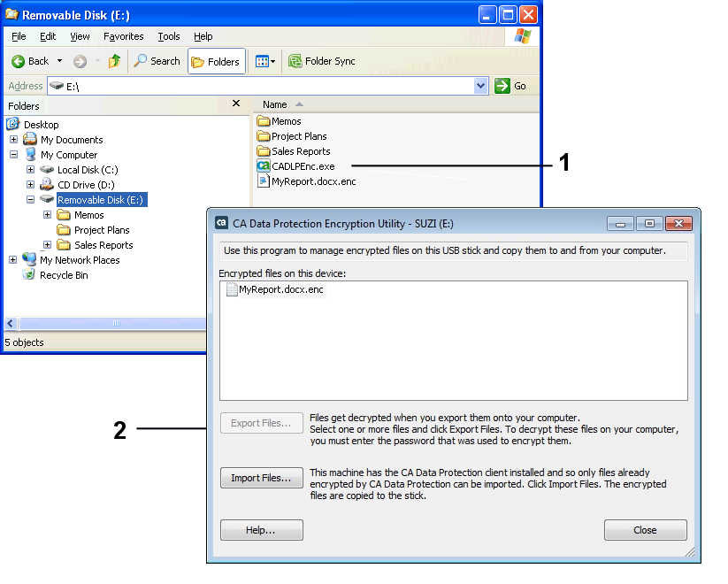
Task: Select My Computer icon in tree
Action: point(31,154)
